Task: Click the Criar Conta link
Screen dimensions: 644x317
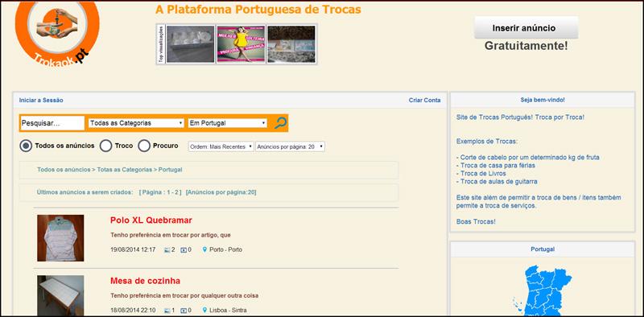Action: (x=425, y=101)
